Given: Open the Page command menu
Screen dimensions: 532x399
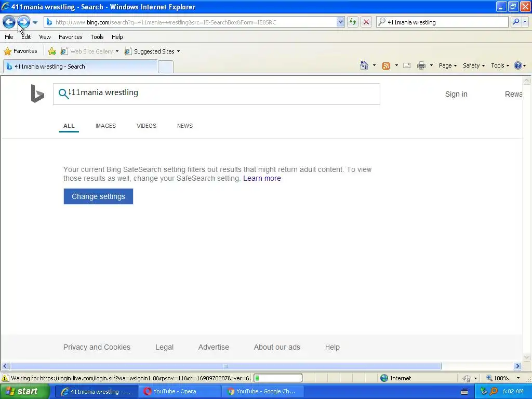Looking at the screenshot, I should pos(447,65).
